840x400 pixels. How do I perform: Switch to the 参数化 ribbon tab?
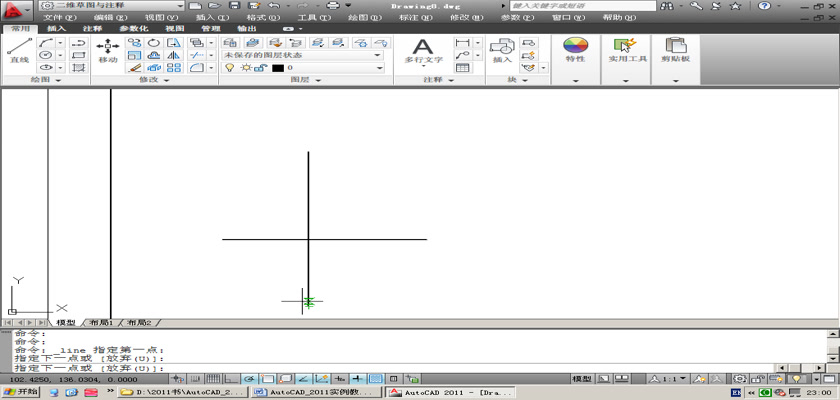tap(134, 28)
